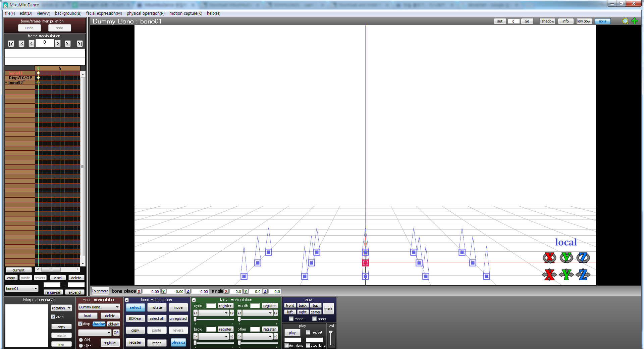The width and height of the screenshot is (644, 349).
Task: Click the magnifier zoom view icon
Action: point(625,21)
